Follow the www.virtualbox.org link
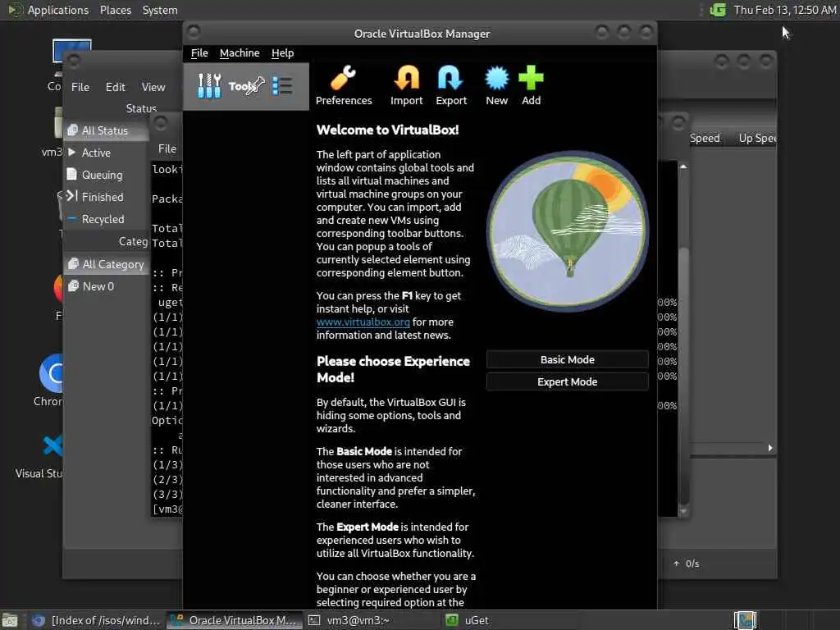This screenshot has height=630, width=840. [x=363, y=322]
